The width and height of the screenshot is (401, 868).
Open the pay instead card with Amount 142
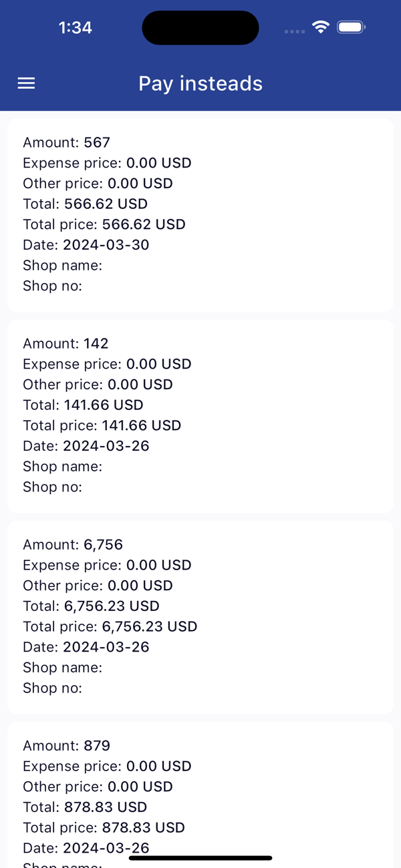(x=200, y=416)
